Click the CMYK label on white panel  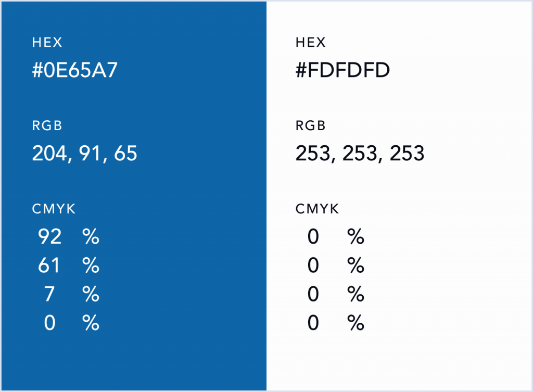click(317, 209)
